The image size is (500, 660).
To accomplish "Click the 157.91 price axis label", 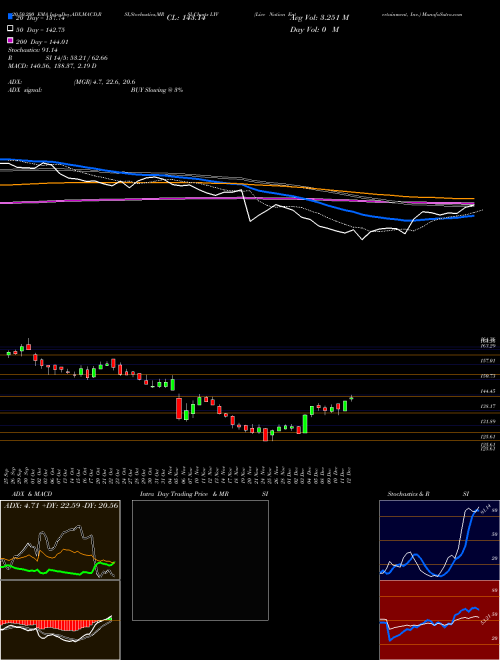I will pyautogui.click(x=488, y=361).
